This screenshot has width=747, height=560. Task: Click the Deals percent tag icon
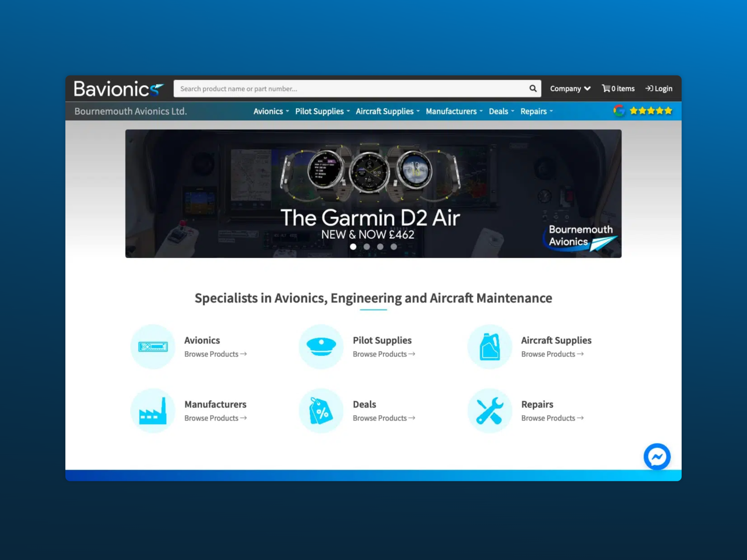321,411
